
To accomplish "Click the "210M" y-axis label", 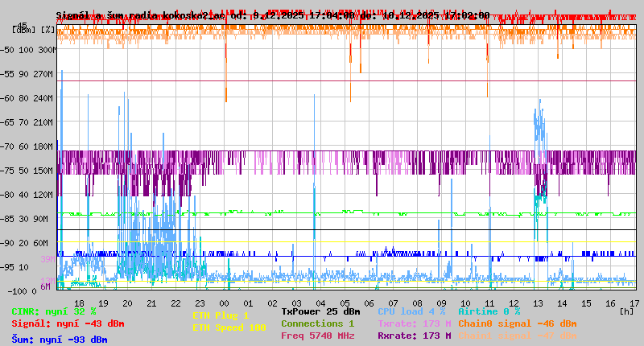I will (x=43, y=123).
